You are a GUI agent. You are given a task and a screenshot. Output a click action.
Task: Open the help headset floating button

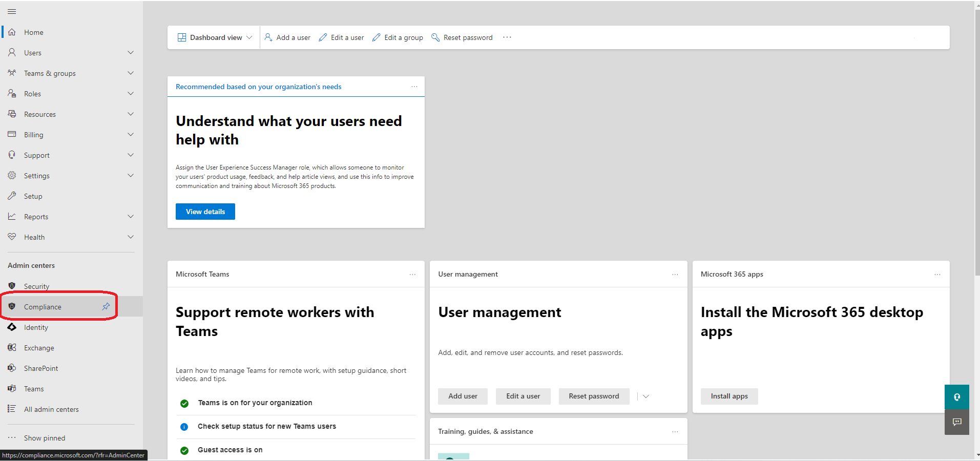point(956,397)
